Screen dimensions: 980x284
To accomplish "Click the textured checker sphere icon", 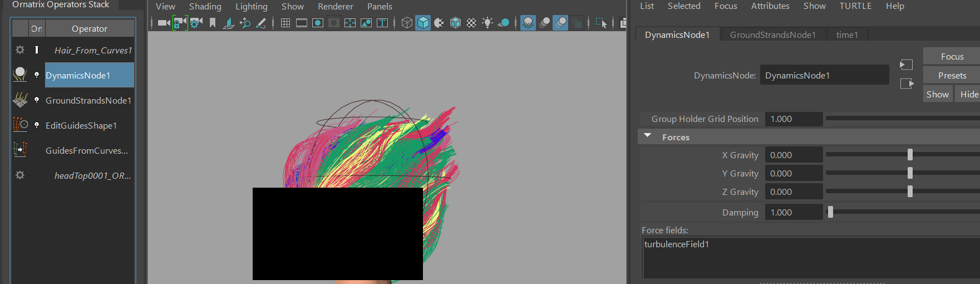I will [471, 23].
